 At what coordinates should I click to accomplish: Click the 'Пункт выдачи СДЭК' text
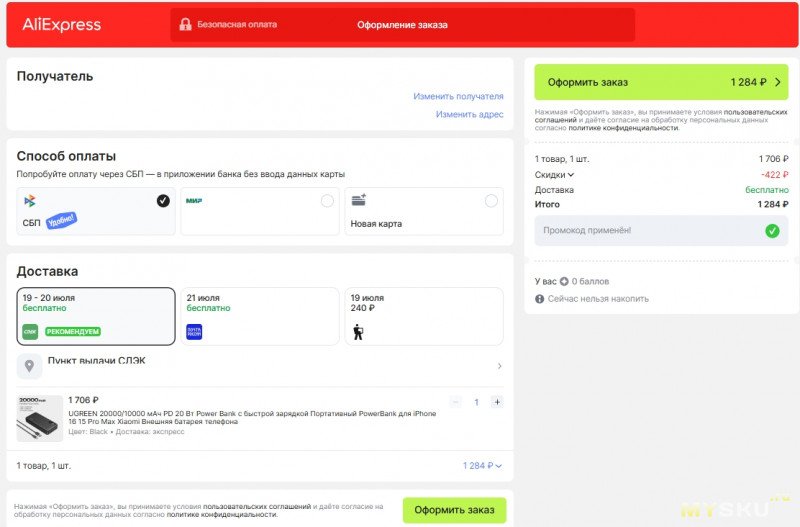[96, 361]
